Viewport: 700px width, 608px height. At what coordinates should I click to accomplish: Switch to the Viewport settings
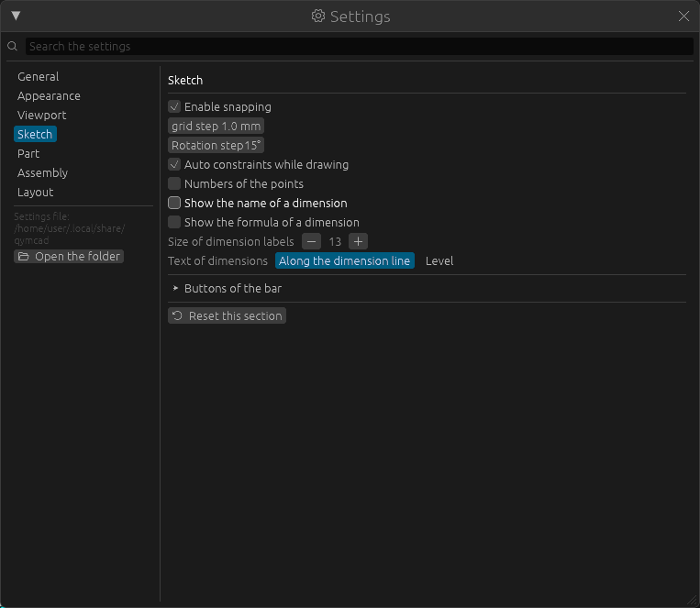[x=41, y=116]
